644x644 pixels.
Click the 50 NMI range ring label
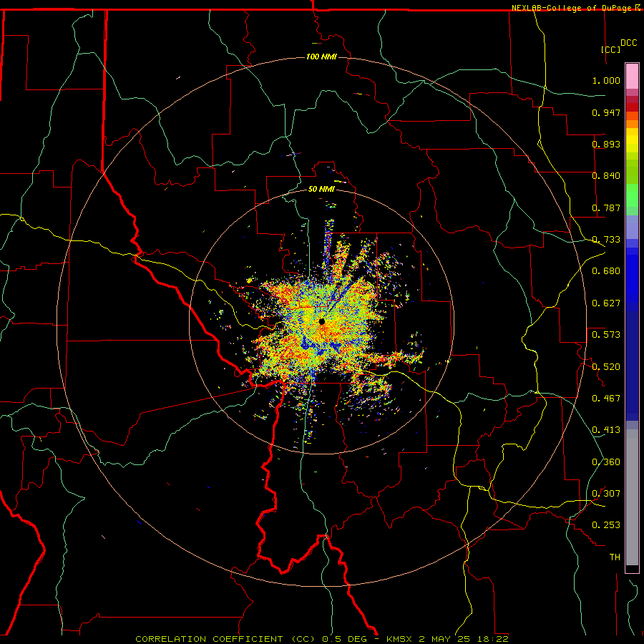click(x=321, y=189)
